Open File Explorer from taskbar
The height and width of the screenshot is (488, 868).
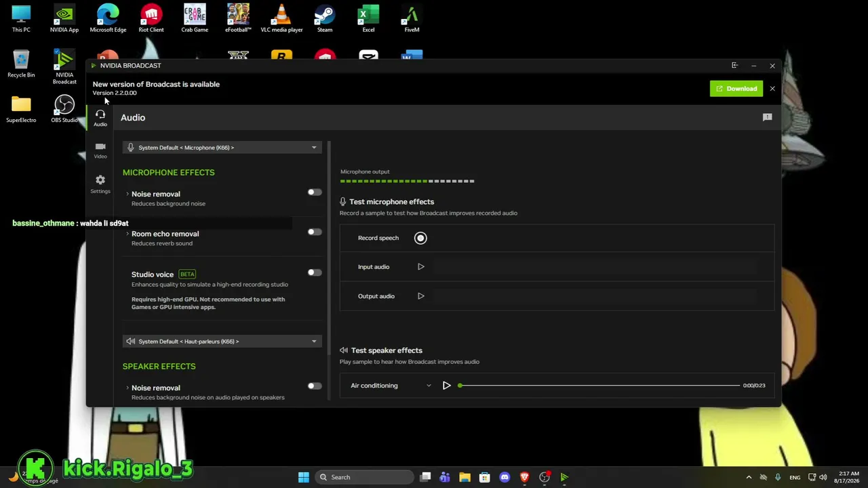[x=465, y=477]
